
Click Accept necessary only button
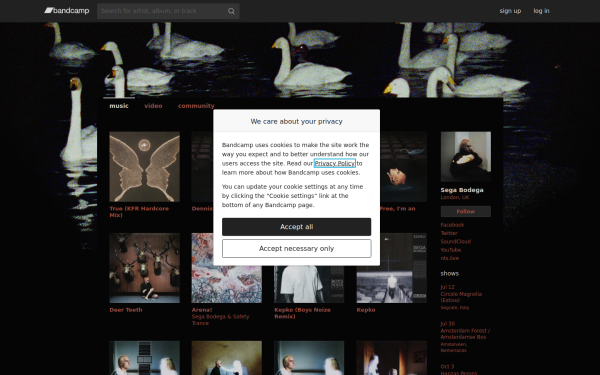tap(297, 249)
